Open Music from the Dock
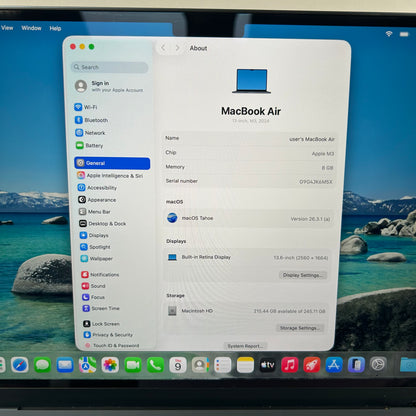416x416 pixels. click(290, 365)
